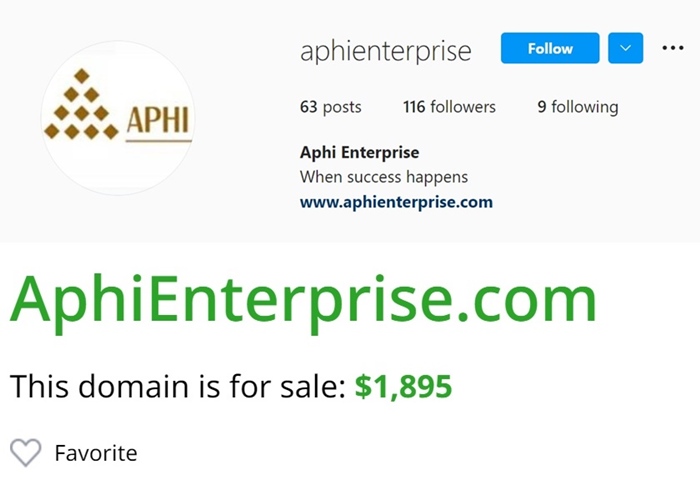This screenshot has width=700, height=499.
Task: Click the green AphiEnterprise.com domain heading
Action: 303,297
